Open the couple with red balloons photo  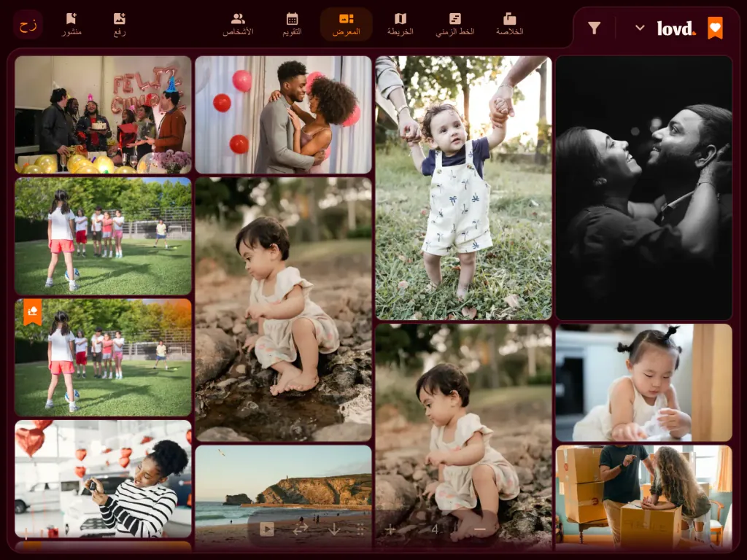tap(284, 114)
